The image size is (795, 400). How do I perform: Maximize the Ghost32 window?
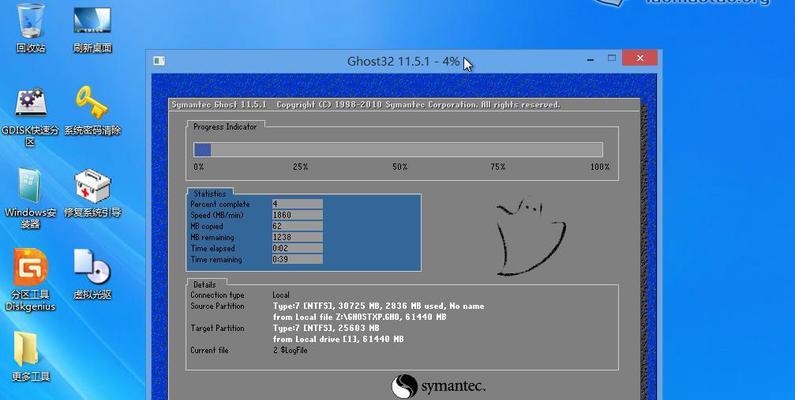coord(612,58)
